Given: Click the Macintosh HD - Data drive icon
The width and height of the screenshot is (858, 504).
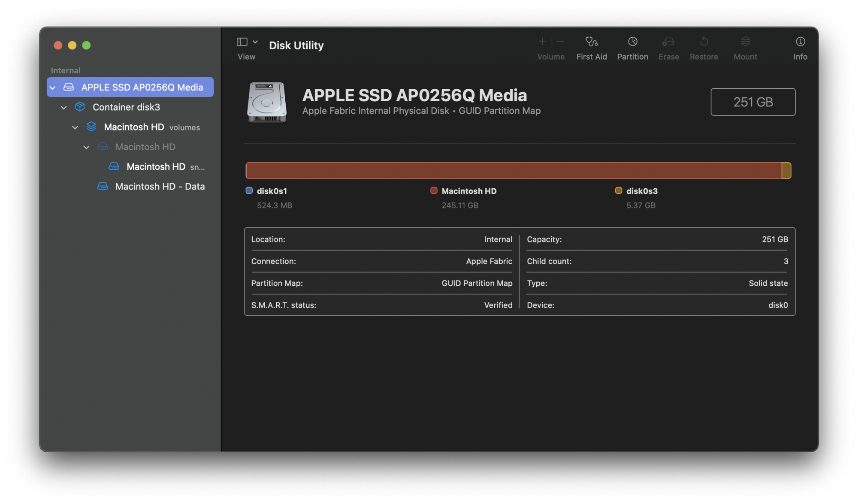Looking at the screenshot, I should click(x=103, y=186).
